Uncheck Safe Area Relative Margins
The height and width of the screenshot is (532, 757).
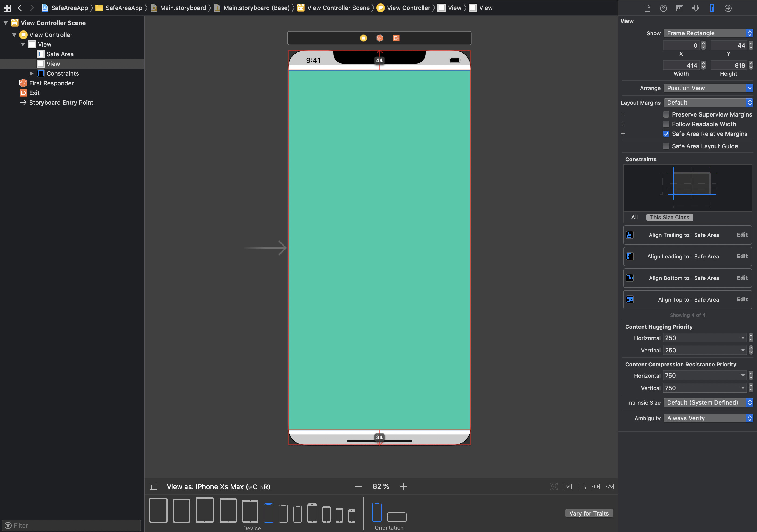pyautogui.click(x=666, y=134)
